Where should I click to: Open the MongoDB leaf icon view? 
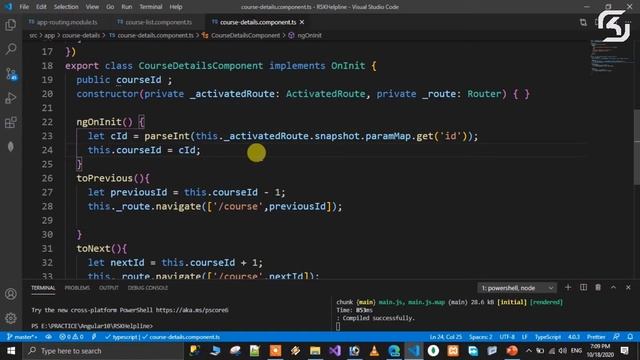11,147
